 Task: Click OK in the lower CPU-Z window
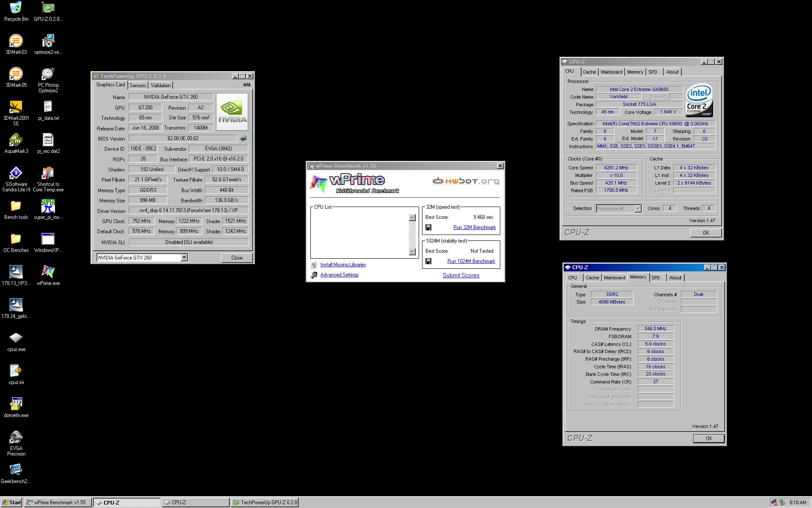709,438
